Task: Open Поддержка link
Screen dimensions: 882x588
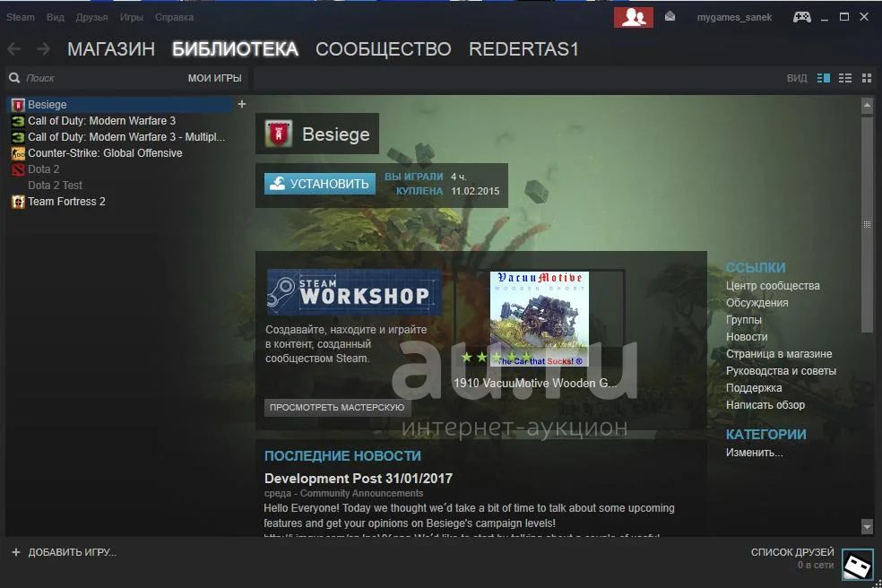Action: pos(754,388)
